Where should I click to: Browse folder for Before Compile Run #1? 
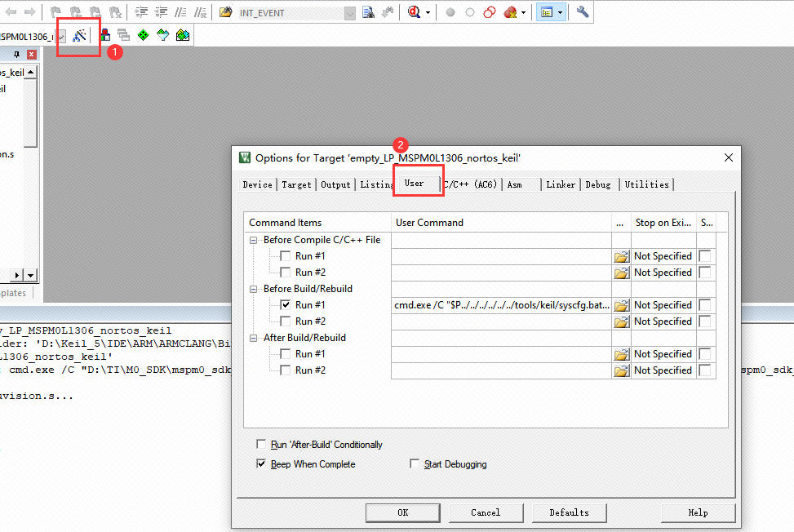click(621, 257)
